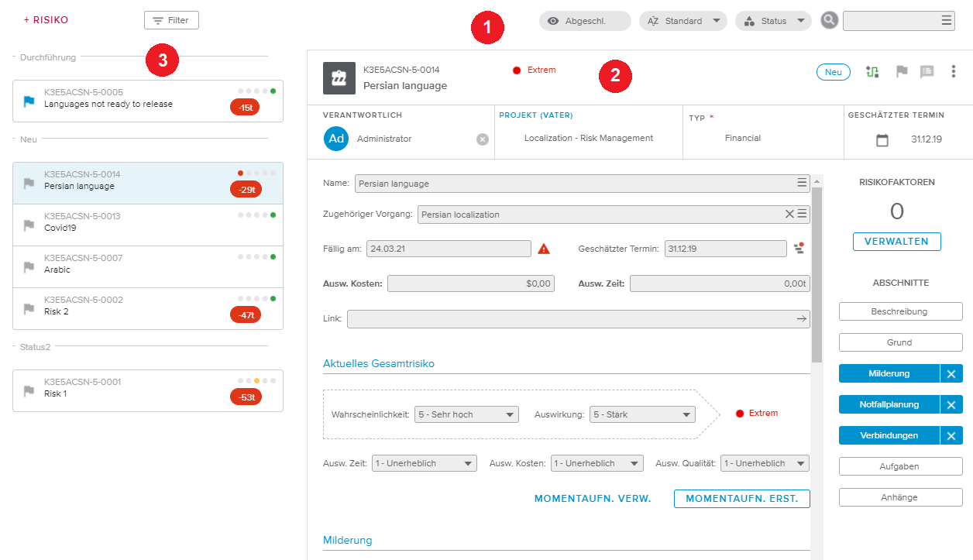
Task: Click the gray flag icon in header
Action: [902, 72]
